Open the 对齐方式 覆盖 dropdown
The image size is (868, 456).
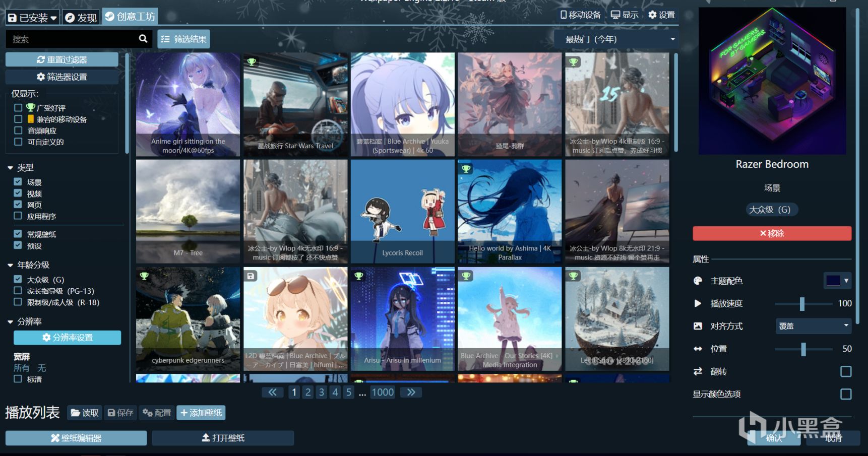click(814, 326)
